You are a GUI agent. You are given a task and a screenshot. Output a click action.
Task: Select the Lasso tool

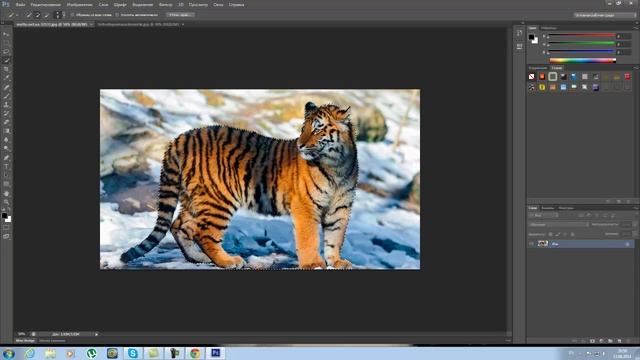point(6,52)
